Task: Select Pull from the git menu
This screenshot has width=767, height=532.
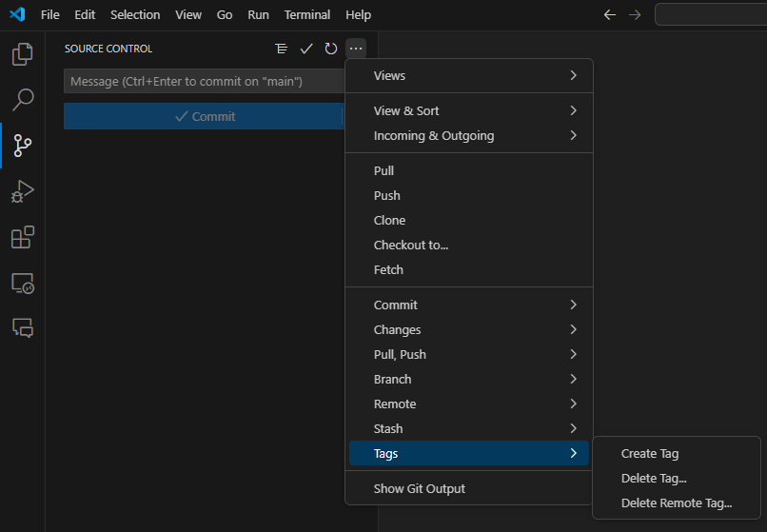Action: 383,170
